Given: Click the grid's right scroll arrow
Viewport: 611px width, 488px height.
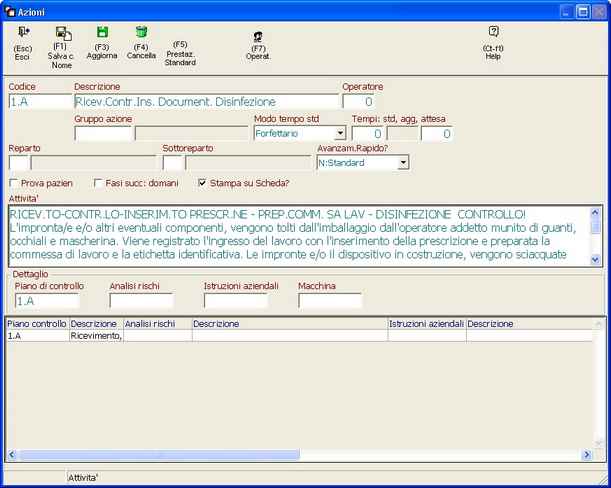Looking at the screenshot, I should point(586,454).
